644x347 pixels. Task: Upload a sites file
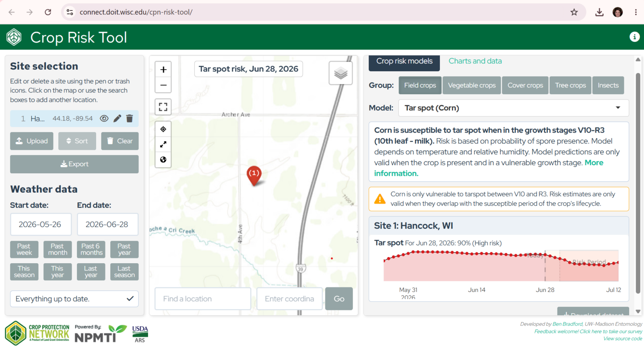click(32, 141)
